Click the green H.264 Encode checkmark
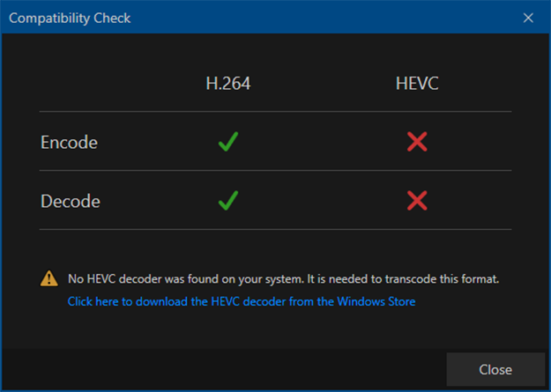This screenshot has height=392, width=551. click(x=228, y=142)
